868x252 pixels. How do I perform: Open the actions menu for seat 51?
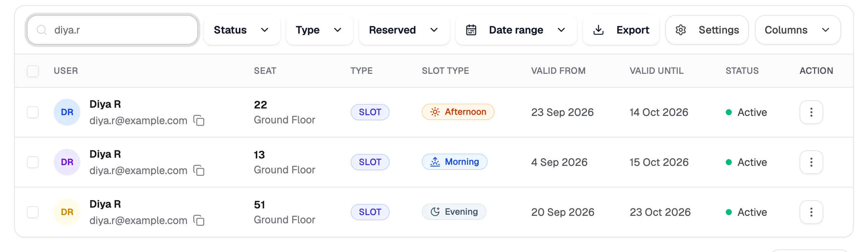pos(811,212)
